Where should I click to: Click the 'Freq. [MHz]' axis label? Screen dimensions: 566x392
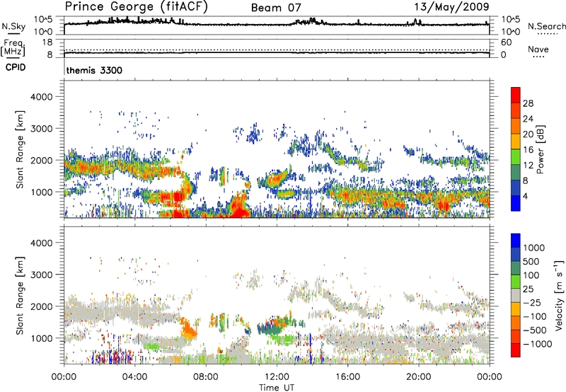tap(13, 48)
